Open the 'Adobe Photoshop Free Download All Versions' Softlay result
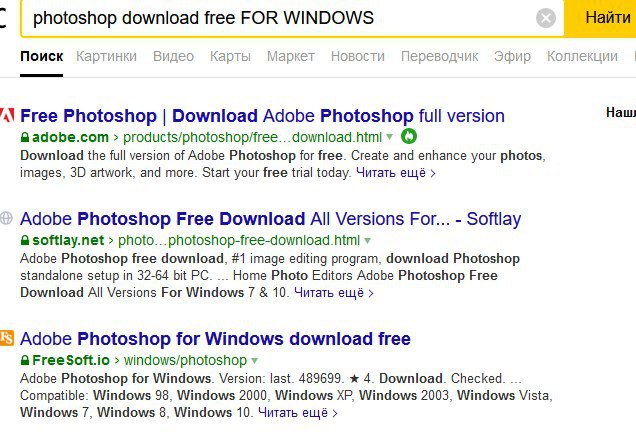Viewport: 636px width, 447px height. [271, 219]
